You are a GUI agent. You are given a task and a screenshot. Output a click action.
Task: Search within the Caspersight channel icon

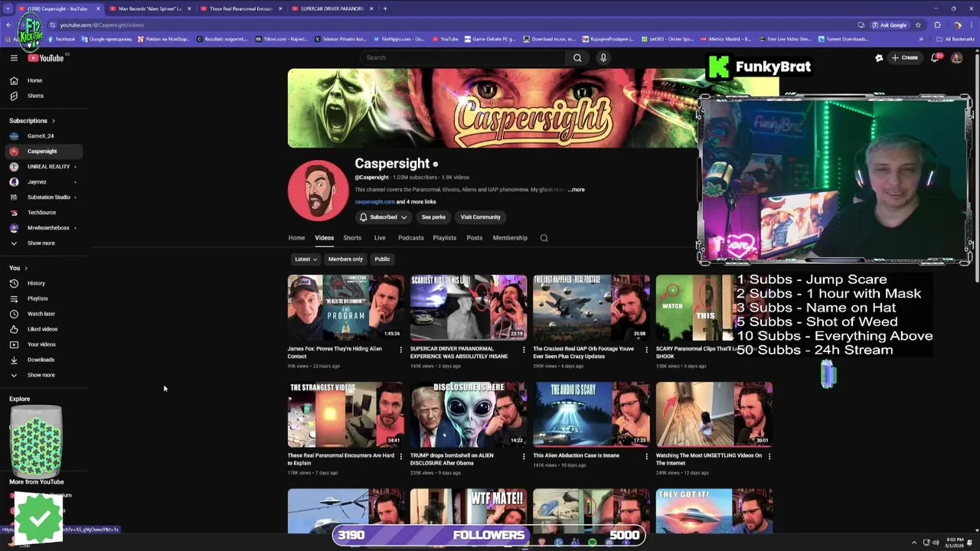coord(544,238)
